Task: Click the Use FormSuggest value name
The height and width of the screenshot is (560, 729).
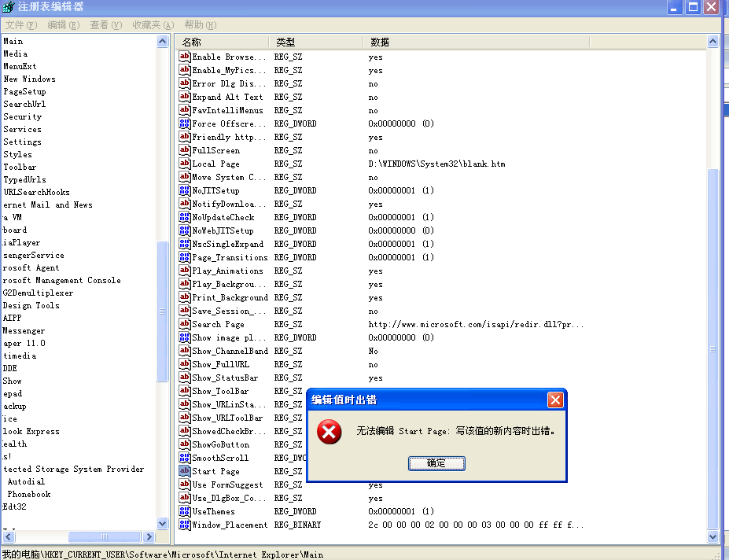Action: pyautogui.click(x=227, y=484)
